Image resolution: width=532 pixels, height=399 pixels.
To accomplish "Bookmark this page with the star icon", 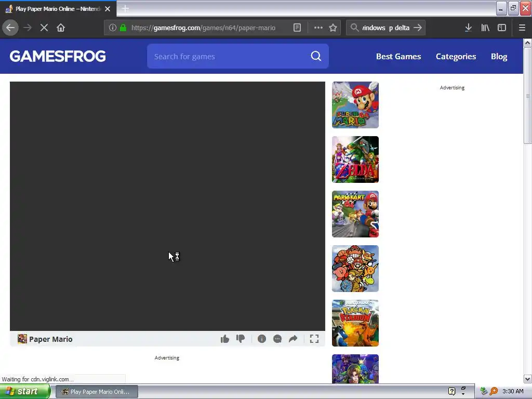I will (x=333, y=28).
